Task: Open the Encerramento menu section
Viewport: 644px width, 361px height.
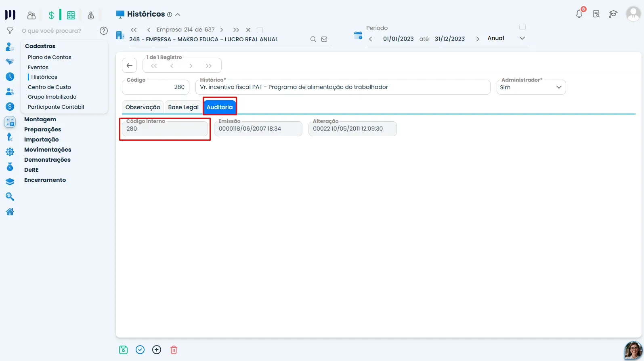Action: [45, 180]
